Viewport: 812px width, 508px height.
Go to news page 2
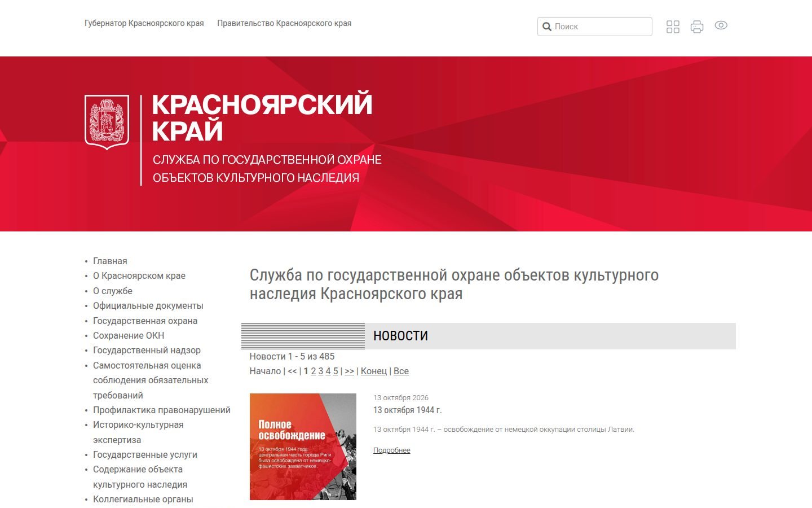[x=314, y=371]
